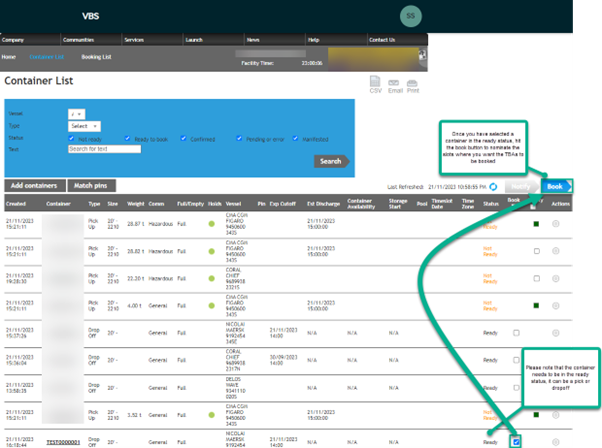Viewport: 602px width, 448px height.
Task: Click the action icon in the first row
Action: coord(556,223)
